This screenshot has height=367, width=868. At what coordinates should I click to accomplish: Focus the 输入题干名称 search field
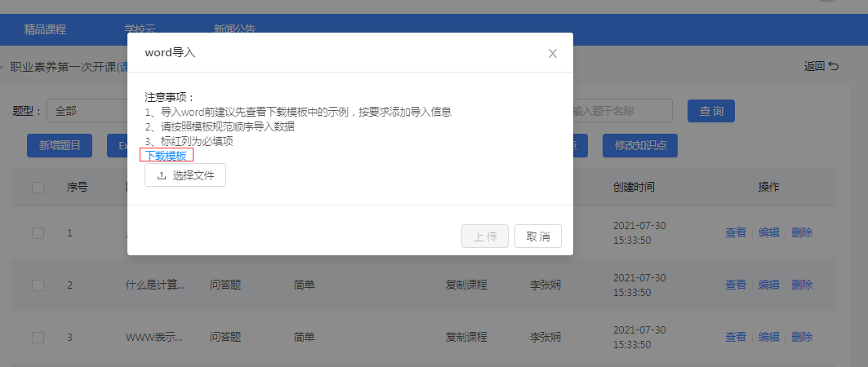[622, 111]
